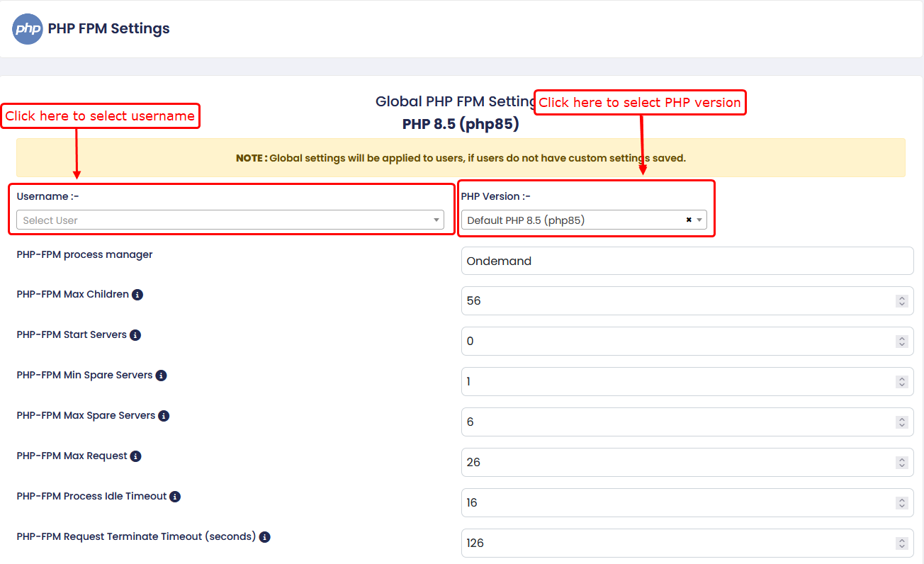Viewport: 924px width, 564px height.
Task: Open the Select User dropdown
Action: pyautogui.click(x=230, y=220)
